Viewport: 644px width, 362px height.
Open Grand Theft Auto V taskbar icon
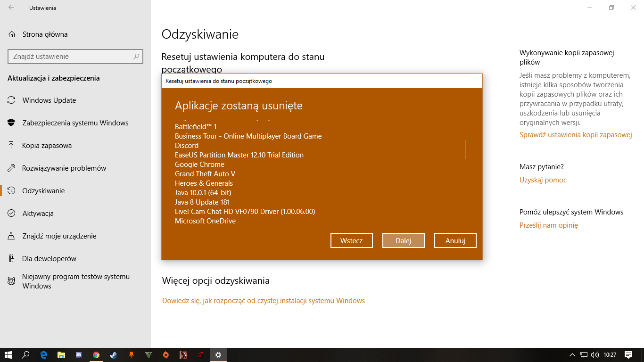point(149,355)
